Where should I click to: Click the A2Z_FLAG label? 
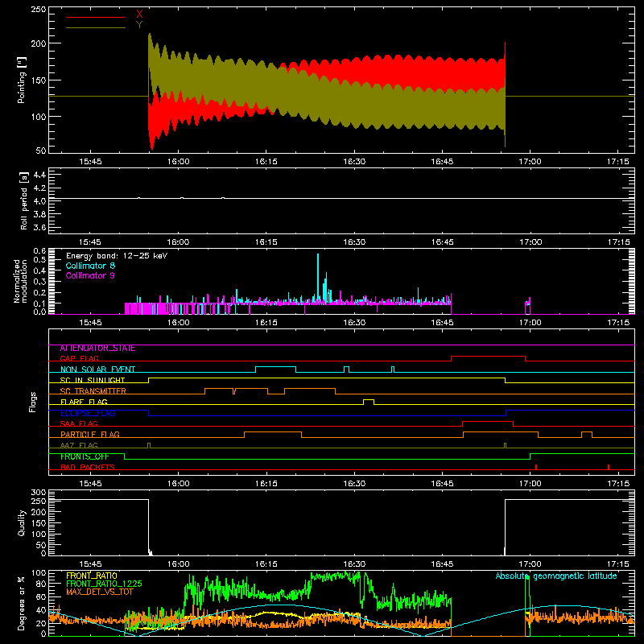pyautogui.click(x=79, y=445)
